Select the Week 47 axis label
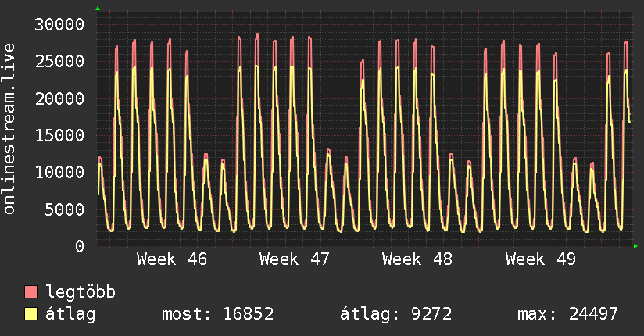 (295, 259)
